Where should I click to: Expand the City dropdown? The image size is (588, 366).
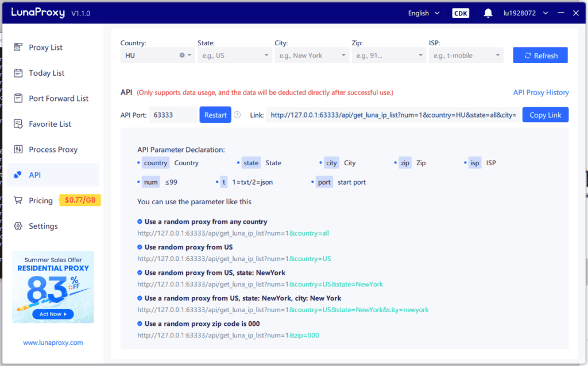tap(312, 55)
